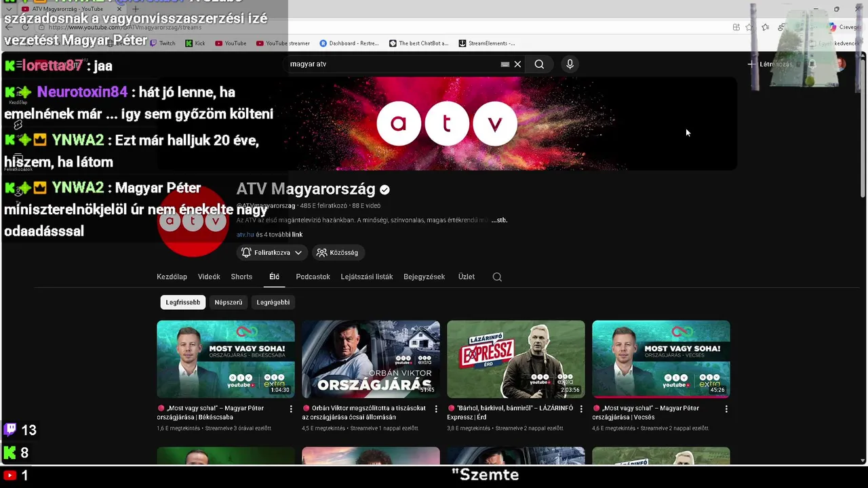Open the Lázárinfó Expressz Érd thumbnail
Screen dimensions: 868x488
[516, 359]
